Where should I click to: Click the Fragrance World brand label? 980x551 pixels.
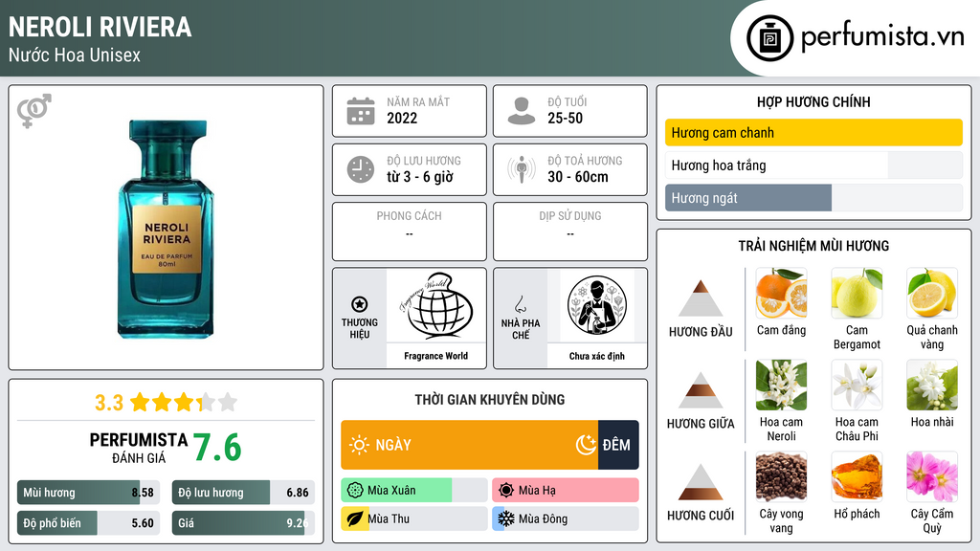(435, 356)
